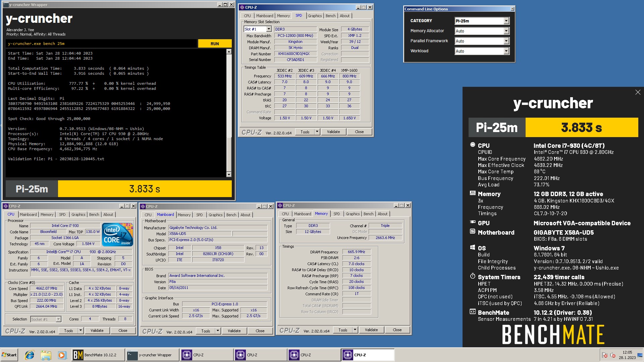
Task: Click the Part Number field KHX1600C9D3/4GX
Action: click(x=296, y=54)
